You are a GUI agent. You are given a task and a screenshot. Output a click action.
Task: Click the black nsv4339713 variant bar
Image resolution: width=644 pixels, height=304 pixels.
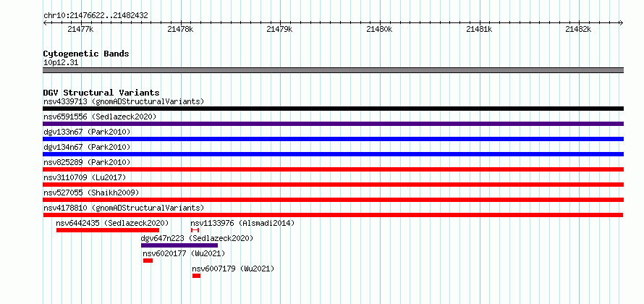(333, 109)
